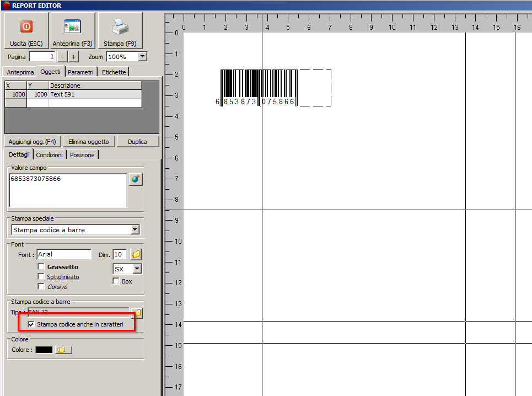Select the Text 591 row description

tap(96, 94)
